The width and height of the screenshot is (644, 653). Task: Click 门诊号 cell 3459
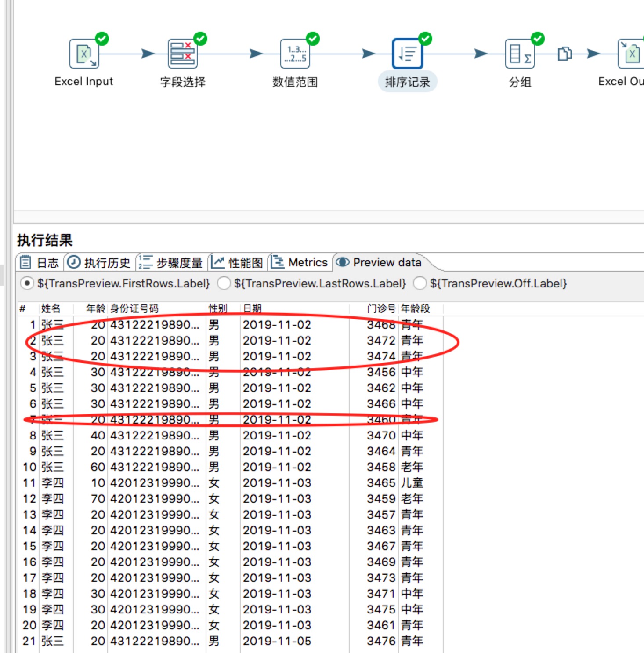(x=381, y=499)
